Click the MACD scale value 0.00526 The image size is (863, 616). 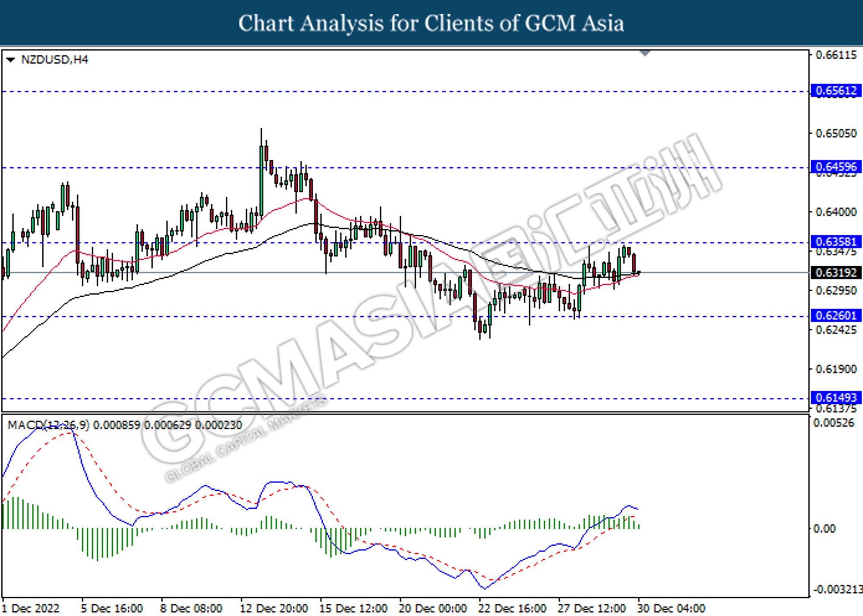[x=834, y=423]
